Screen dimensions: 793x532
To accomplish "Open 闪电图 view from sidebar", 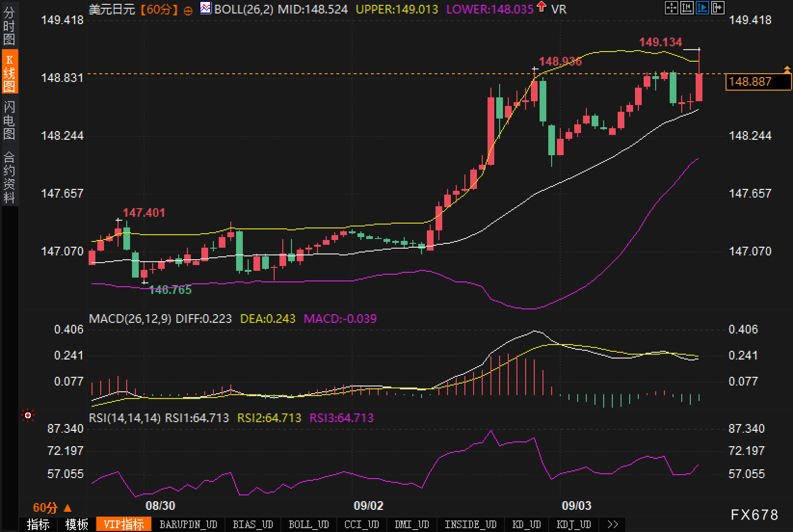I will [x=9, y=120].
